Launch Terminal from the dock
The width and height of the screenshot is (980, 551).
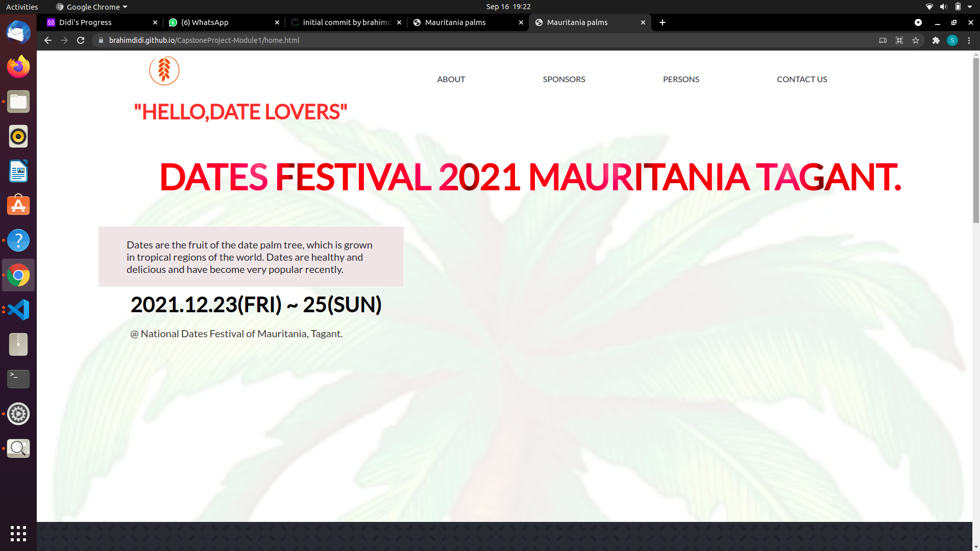click(x=18, y=379)
